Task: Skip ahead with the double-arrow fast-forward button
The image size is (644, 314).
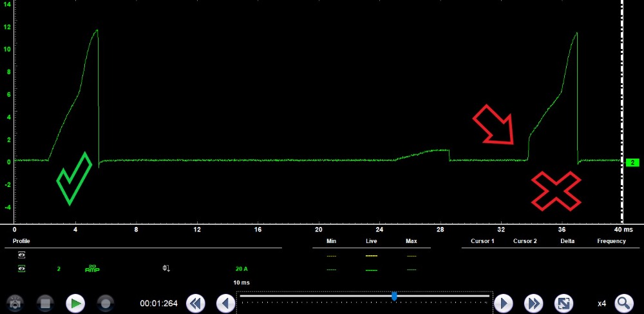Action: tap(533, 303)
